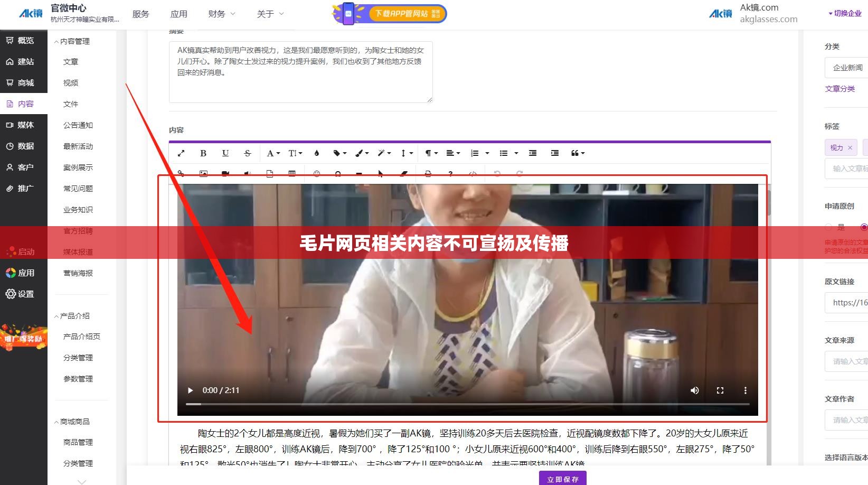This screenshot has height=485, width=868.
Task: Open the 财务 top menu
Action: (222, 14)
